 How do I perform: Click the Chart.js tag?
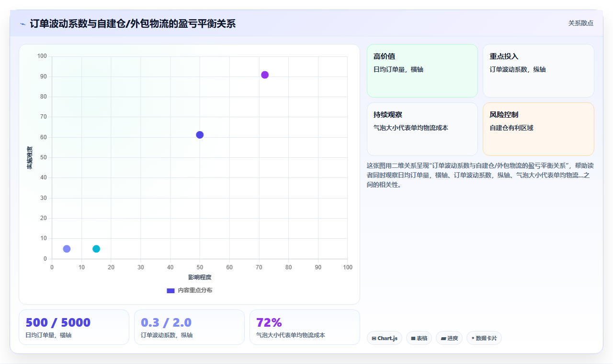(x=385, y=338)
